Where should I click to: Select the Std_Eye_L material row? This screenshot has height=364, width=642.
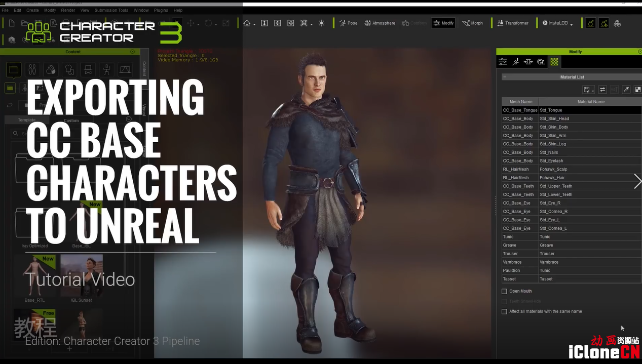point(572,220)
